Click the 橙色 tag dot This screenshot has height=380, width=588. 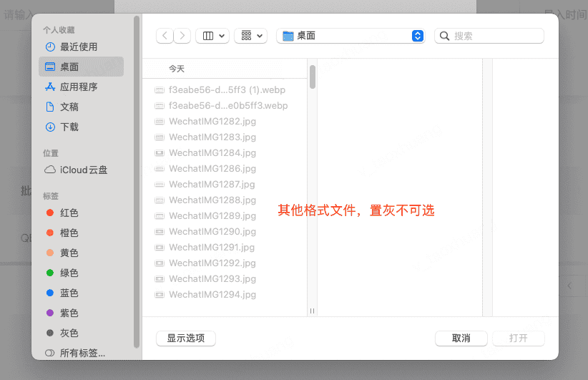(x=50, y=233)
